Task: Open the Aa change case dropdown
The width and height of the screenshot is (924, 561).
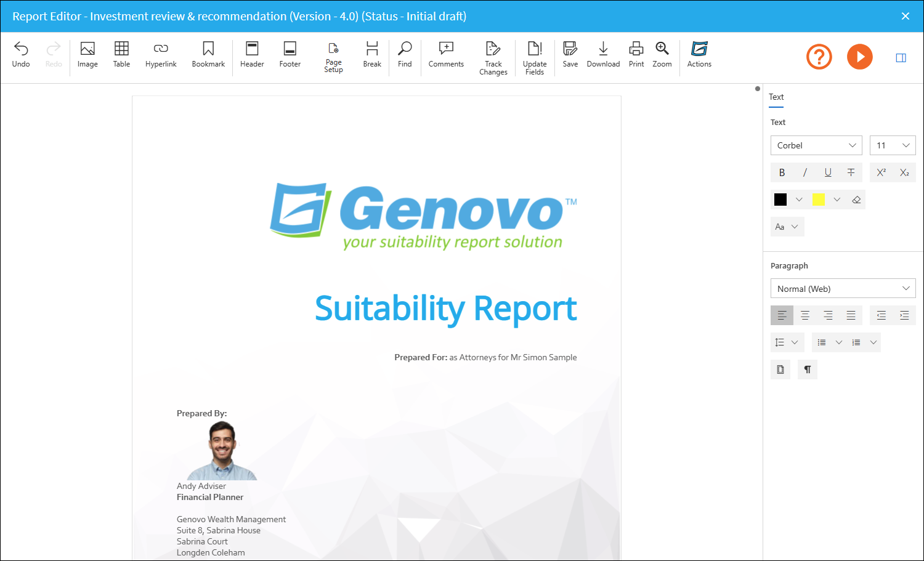Action: 787,227
